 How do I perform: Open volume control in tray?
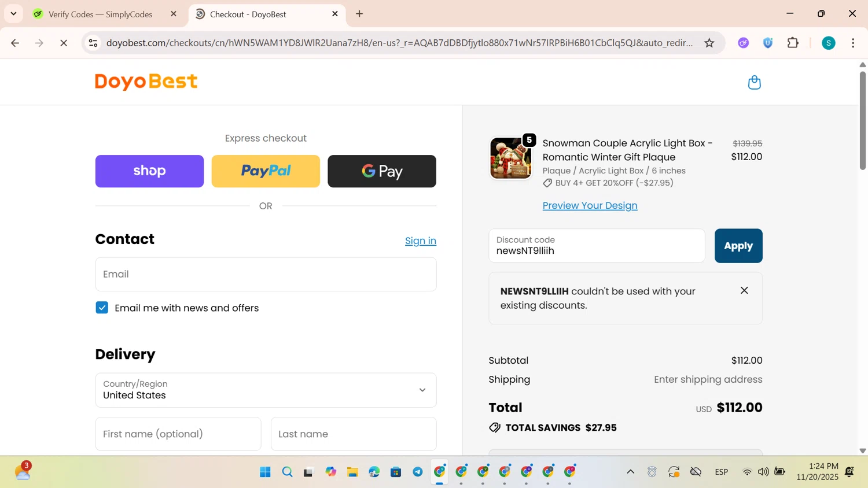763,472
